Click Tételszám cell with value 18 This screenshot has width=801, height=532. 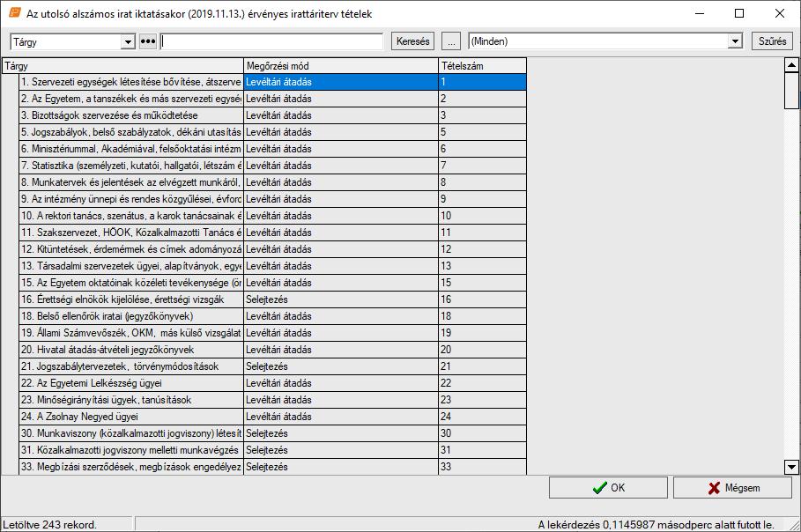click(482, 316)
